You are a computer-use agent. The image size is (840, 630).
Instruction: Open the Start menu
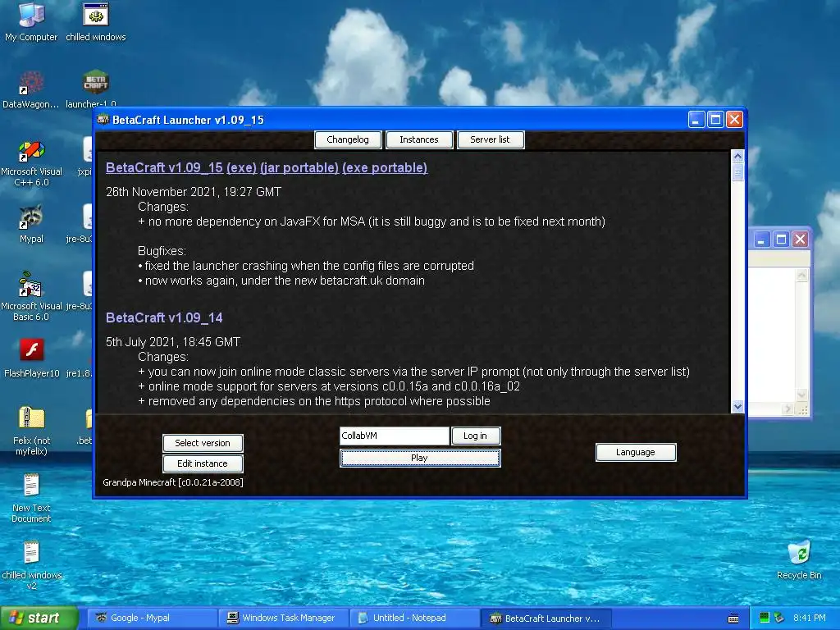pyautogui.click(x=39, y=619)
